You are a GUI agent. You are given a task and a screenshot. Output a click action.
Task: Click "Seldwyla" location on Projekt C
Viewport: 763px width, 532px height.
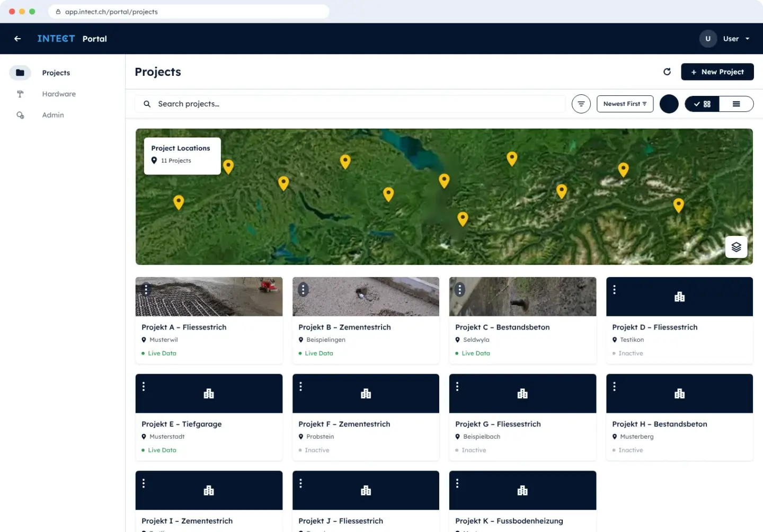tap(476, 340)
